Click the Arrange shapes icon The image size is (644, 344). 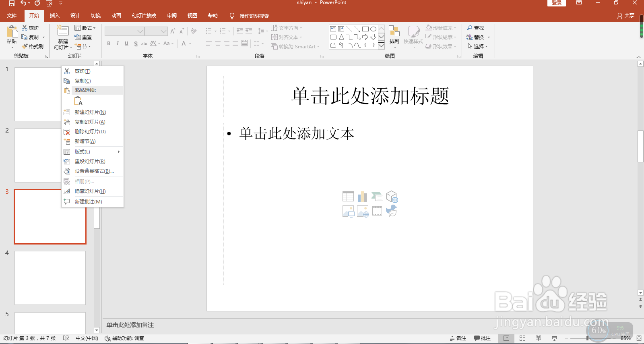(x=394, y=31)
